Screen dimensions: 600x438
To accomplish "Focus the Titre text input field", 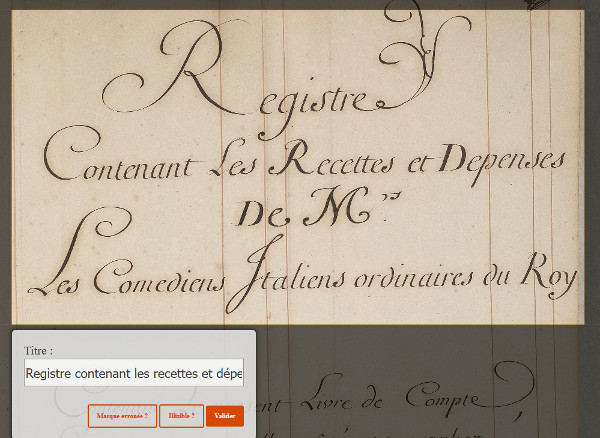I will pos(134,373).
